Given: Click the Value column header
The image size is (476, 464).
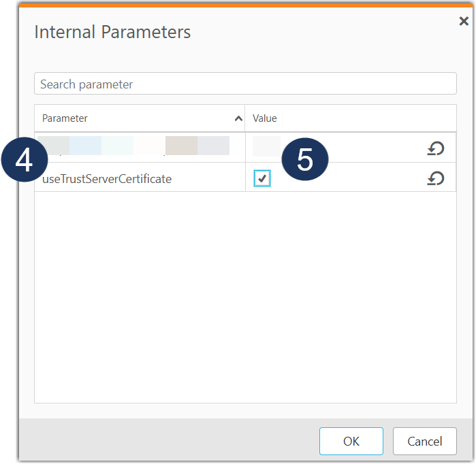Looking at the screenshot, I should [x=265, y=118].
